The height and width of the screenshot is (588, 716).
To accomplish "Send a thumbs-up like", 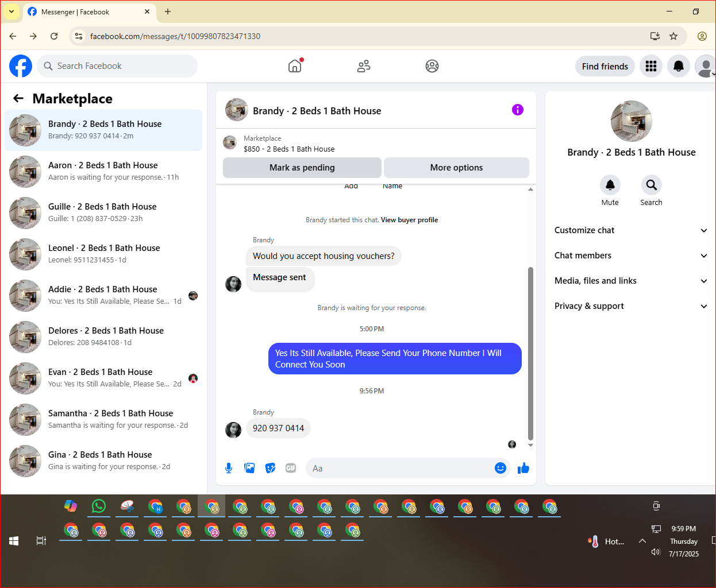I will 523,468.
